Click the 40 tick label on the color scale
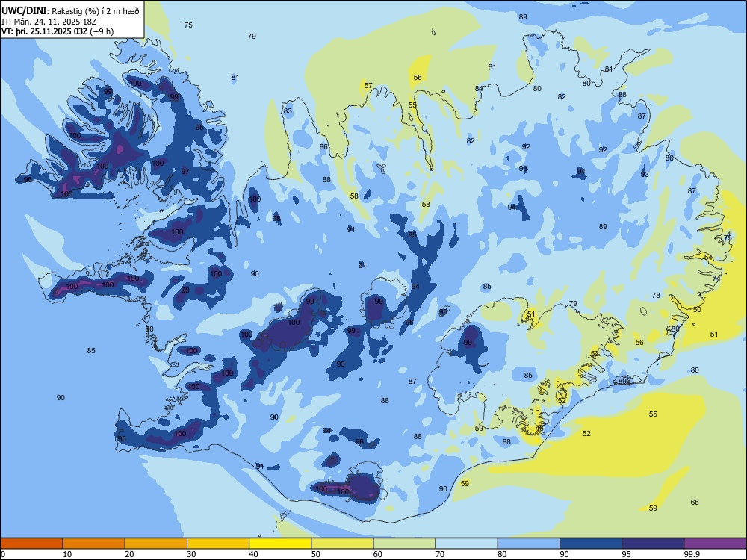This screenshot has height=560, width=747. (253, 554)
